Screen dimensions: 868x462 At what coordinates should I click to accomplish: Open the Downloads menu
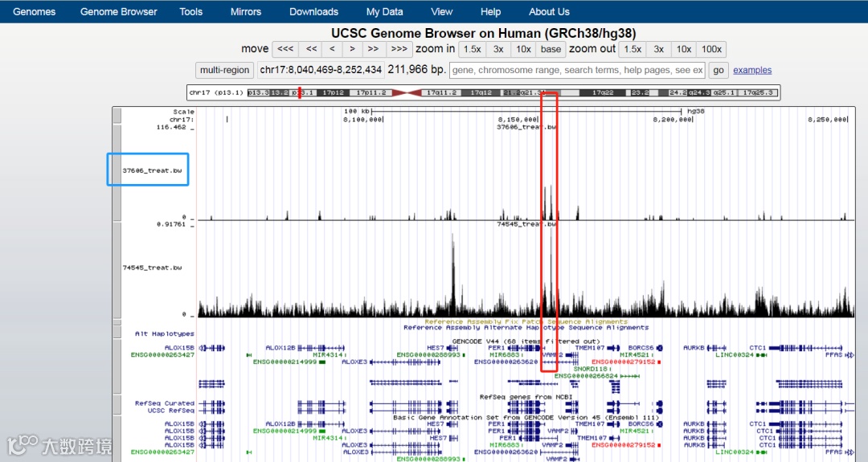(x=314, y=11)
